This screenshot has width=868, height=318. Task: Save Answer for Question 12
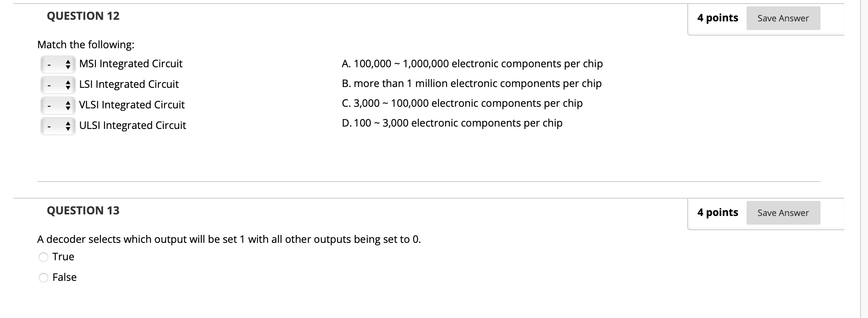click(x=784, y=18)
